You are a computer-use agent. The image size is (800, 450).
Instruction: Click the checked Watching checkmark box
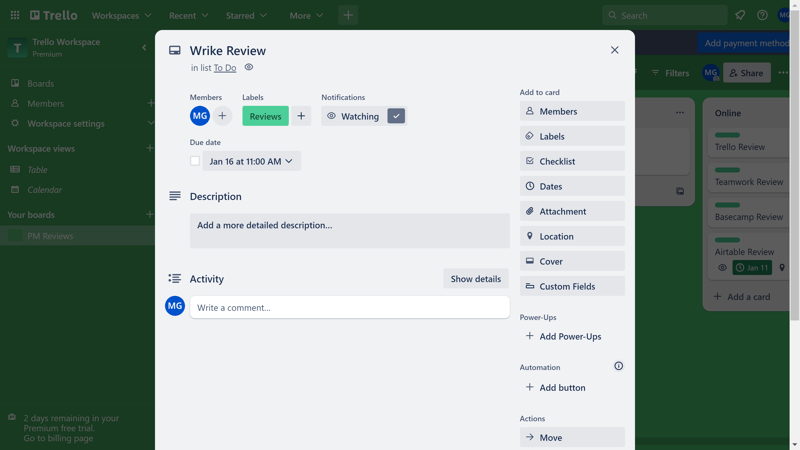(x=396, y=116)
